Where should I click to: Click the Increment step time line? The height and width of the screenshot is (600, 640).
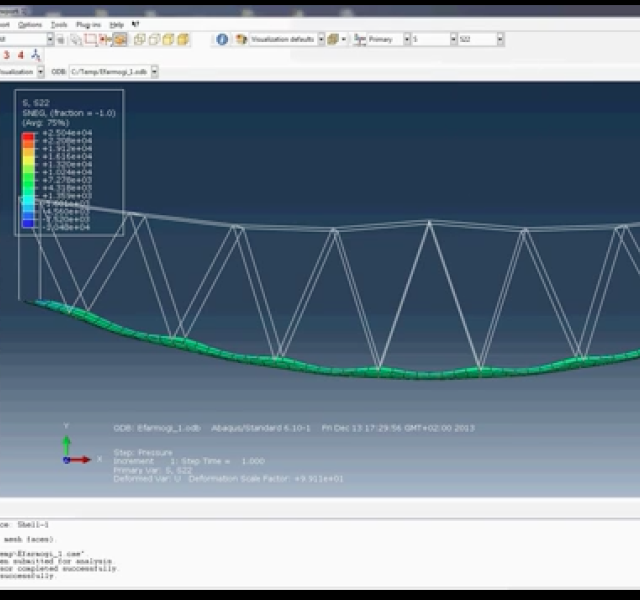tap(189, 461)
